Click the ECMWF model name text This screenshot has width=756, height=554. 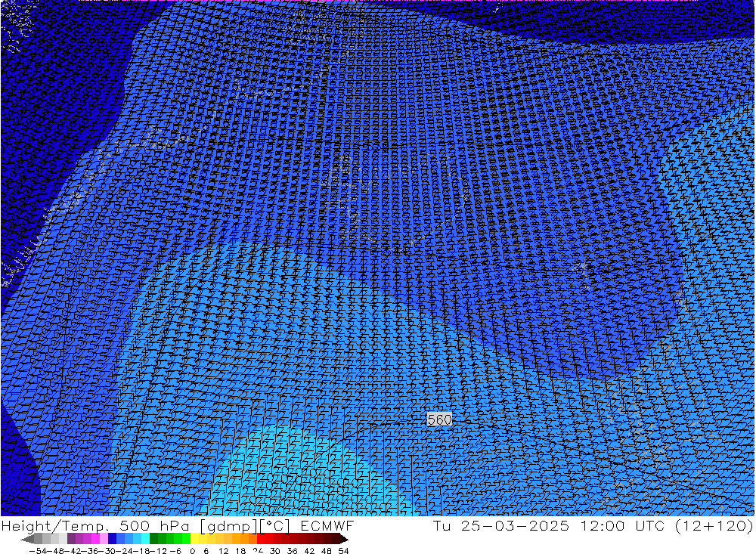point(327,525)
